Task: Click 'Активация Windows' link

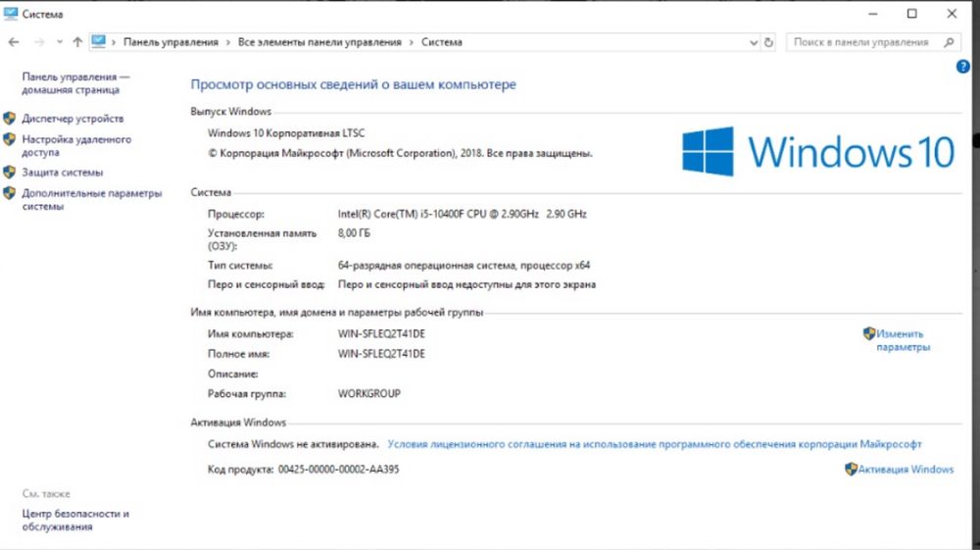Action: pyautogui.click(x=906, y=469)
